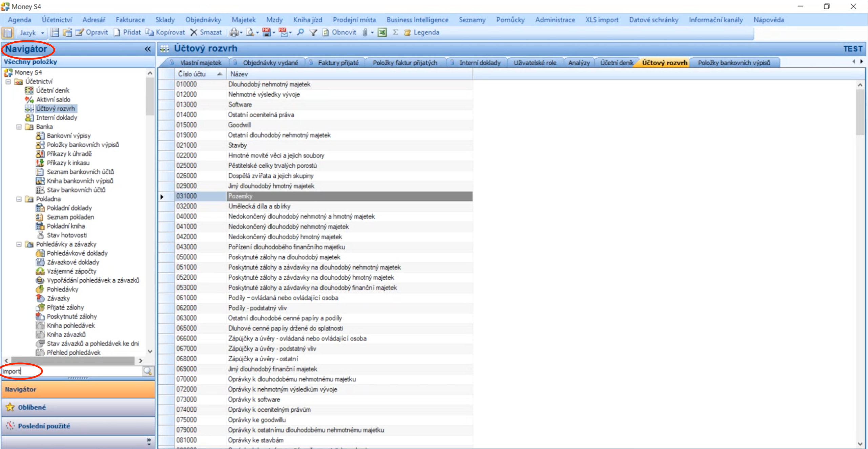The width and height of the screenshot is (868, 449).
Task: Open the Sklady menu
Action: (165, 20)
